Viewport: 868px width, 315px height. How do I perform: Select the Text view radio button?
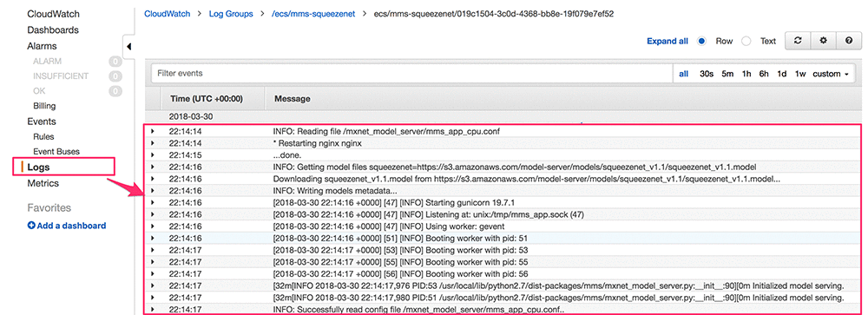pos(746,41)
